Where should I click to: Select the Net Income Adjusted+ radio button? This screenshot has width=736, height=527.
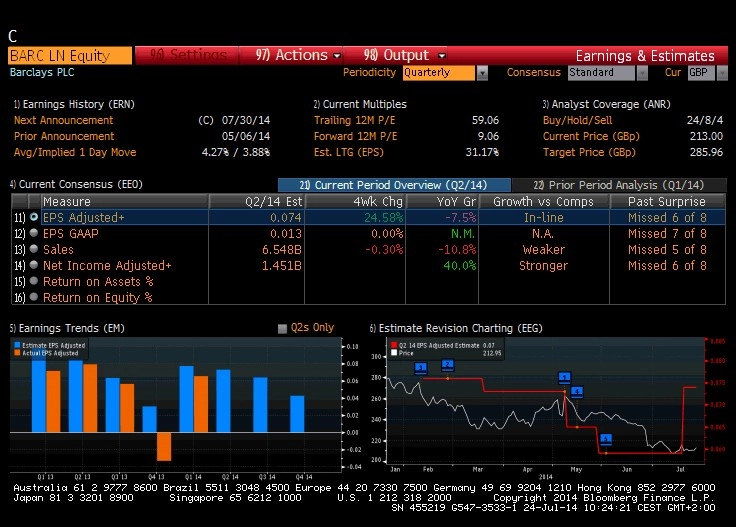pyautogui.click(x=34, y=265)
